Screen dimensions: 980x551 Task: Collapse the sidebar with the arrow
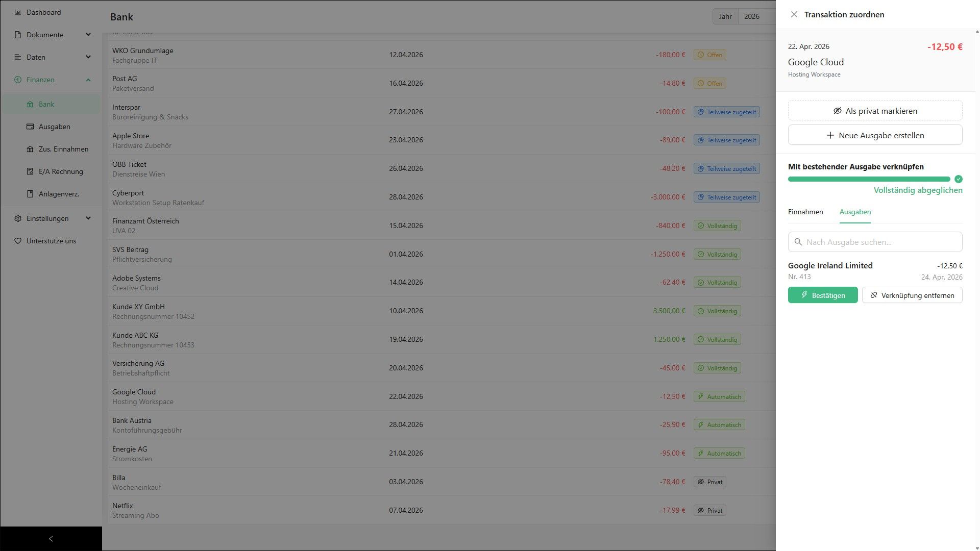[51, 539]
